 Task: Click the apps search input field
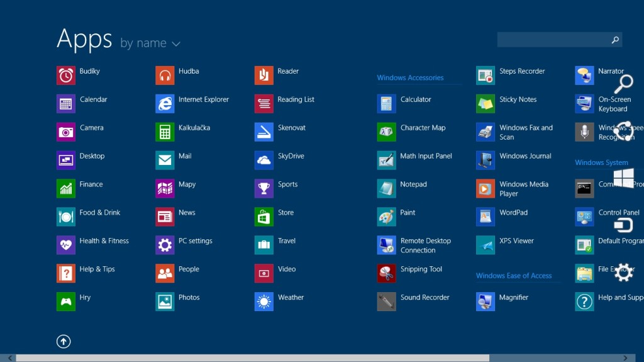point(559,40)
